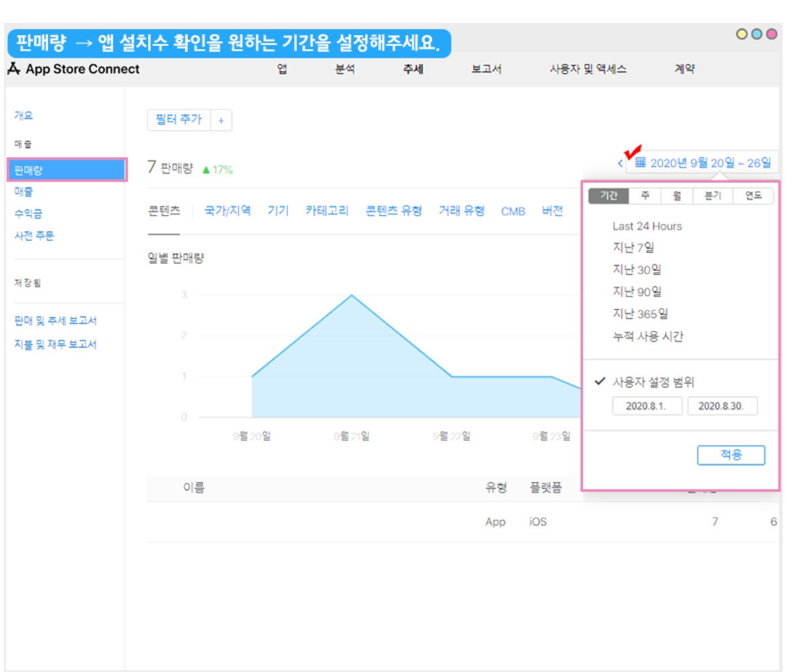Click the end date field 2020.8.30.

[x=722, y=406]
